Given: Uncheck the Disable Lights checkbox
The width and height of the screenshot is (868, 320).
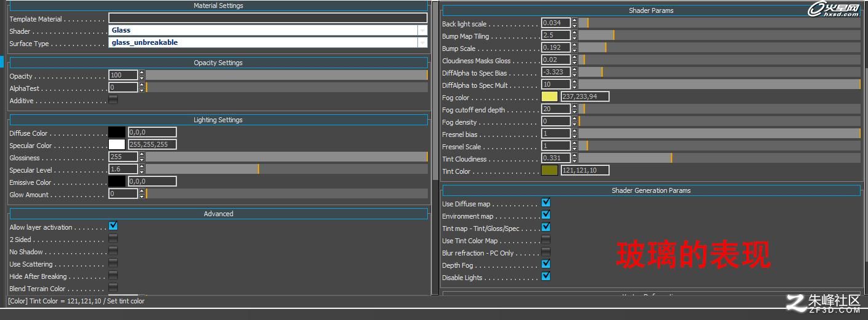Looking at the screenshot, I should coord(546,276).
